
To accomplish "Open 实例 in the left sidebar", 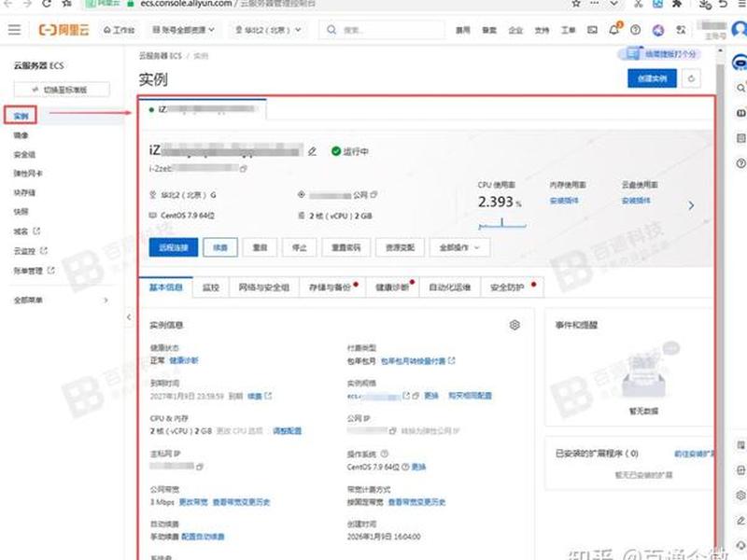I will pyautogui.click(x=21, y=116).
